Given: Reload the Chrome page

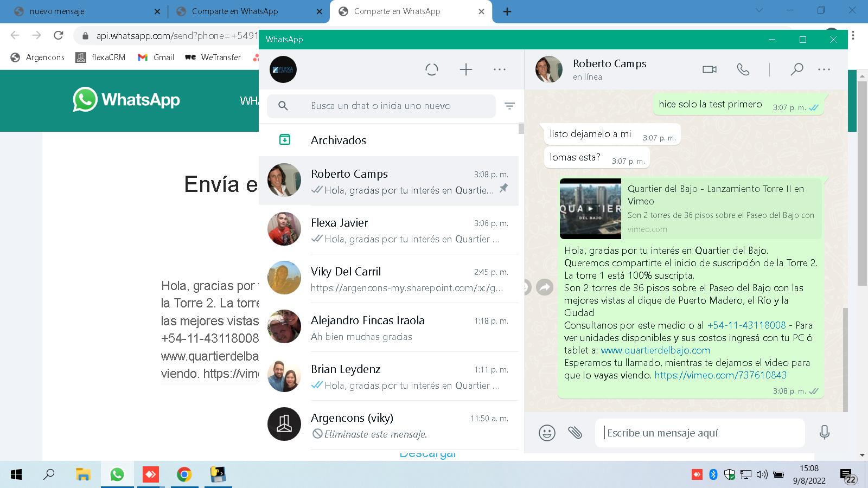Looking at the screenshot, I should tap(59, 35).
